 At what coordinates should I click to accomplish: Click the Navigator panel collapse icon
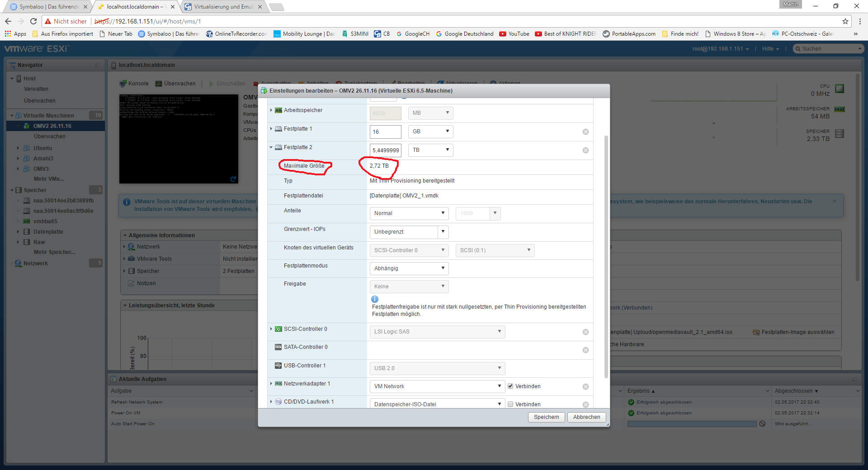point(98,65)
